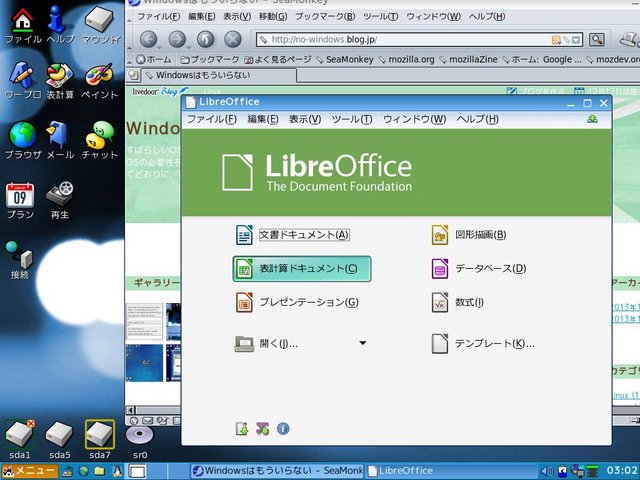Click the volume speaker tray icon
The width and height of the screenshot is (640, 480).
tap(546, 471)
